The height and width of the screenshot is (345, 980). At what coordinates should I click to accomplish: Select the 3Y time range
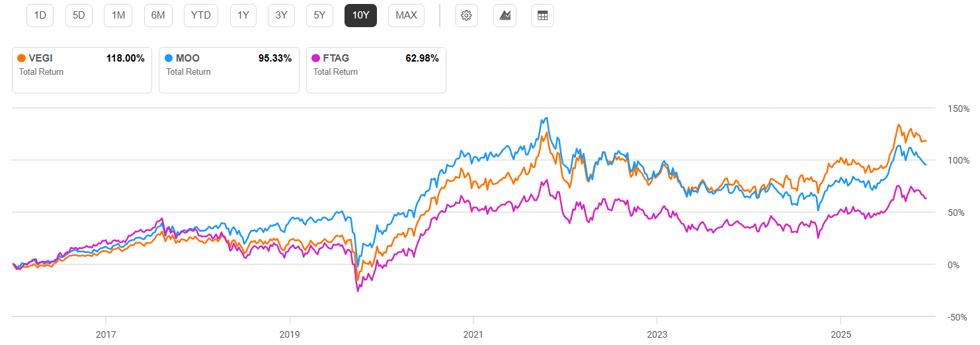point(281,15)
